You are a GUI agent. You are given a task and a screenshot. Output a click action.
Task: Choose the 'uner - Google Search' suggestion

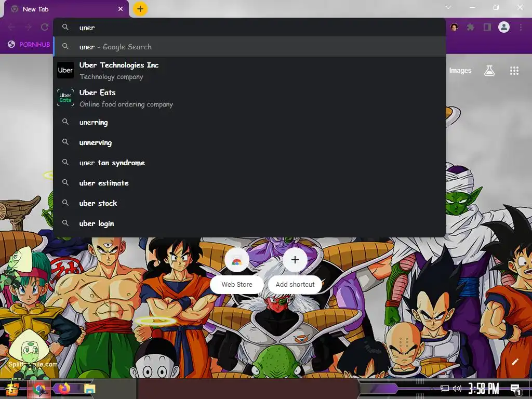pos(249,47)
